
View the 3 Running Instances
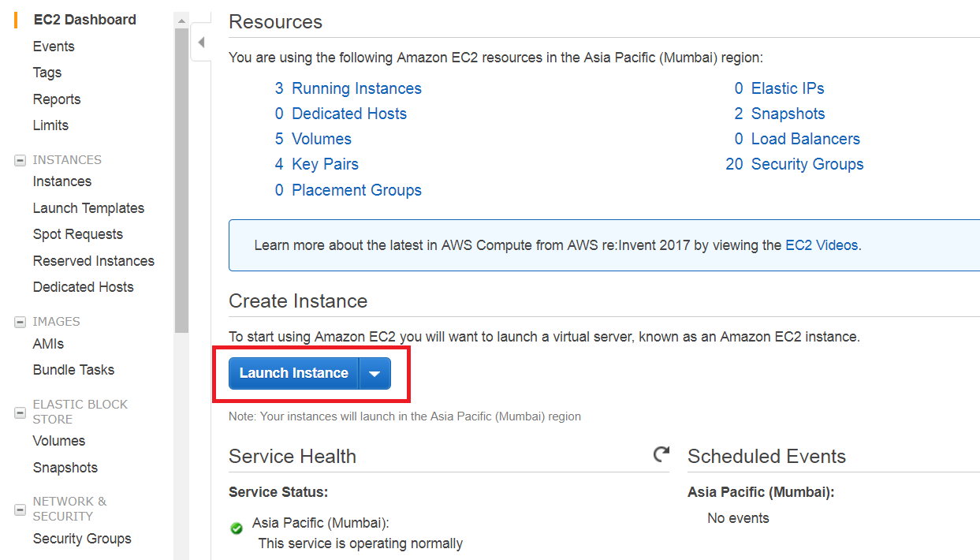tap(356, 88)
